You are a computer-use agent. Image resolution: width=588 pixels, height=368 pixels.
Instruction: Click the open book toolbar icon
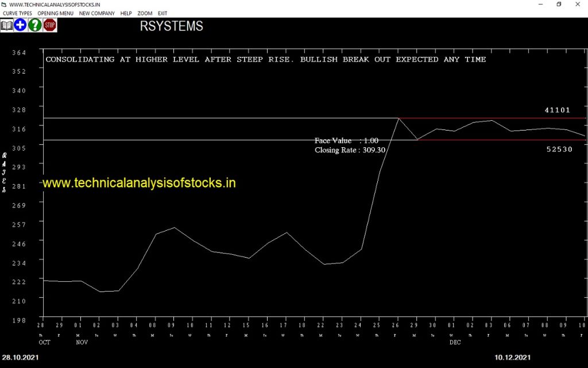point(7,25)
